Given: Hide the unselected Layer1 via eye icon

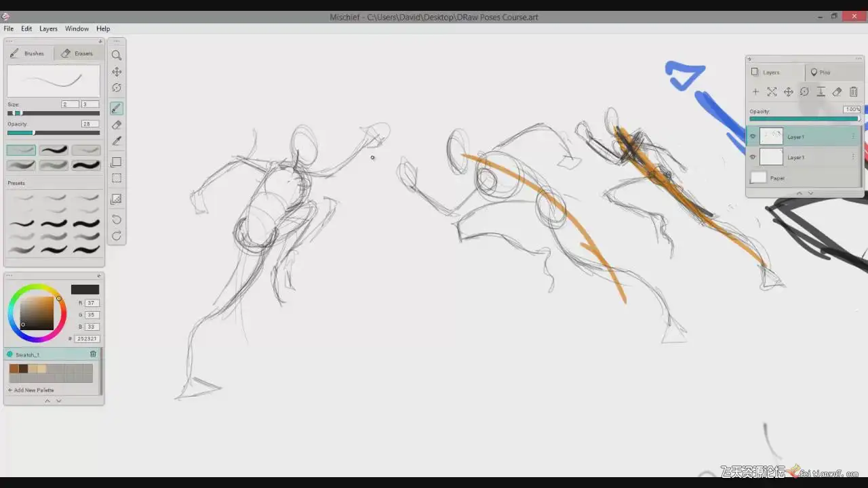Looking at the screenshot, I should 752,157.
